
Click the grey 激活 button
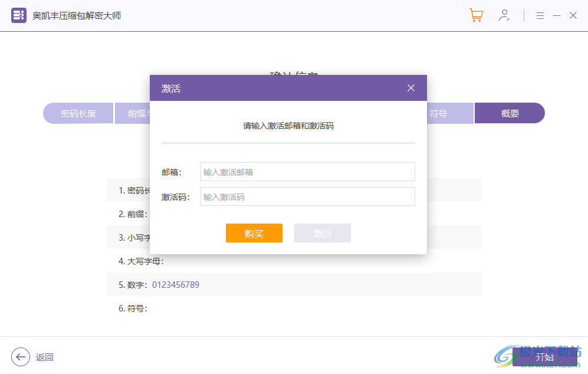pos(323,233)
